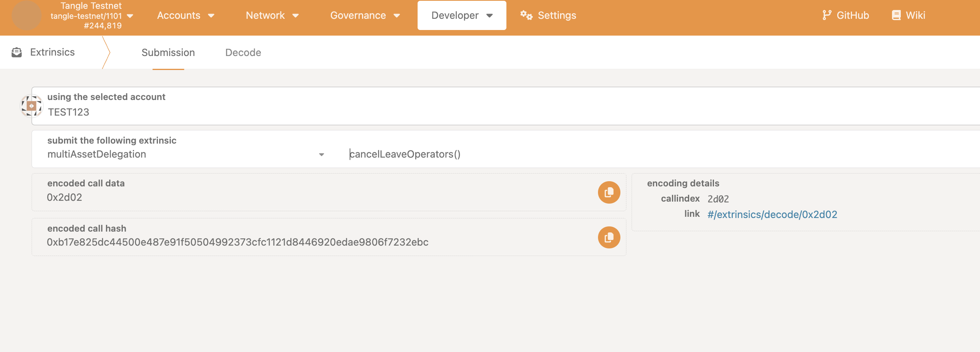Select the Submission tab
This screenshot has width=980, height=352.
click(x=168, y=52)
